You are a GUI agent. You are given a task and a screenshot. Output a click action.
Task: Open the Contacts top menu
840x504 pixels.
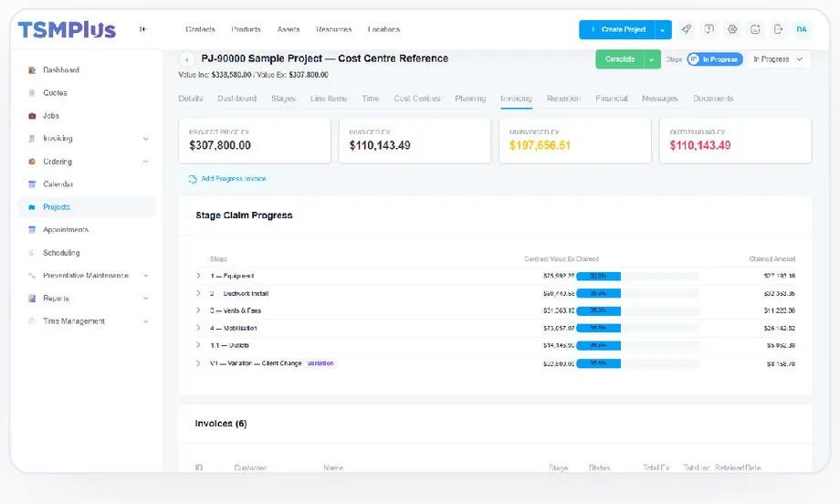200,29
